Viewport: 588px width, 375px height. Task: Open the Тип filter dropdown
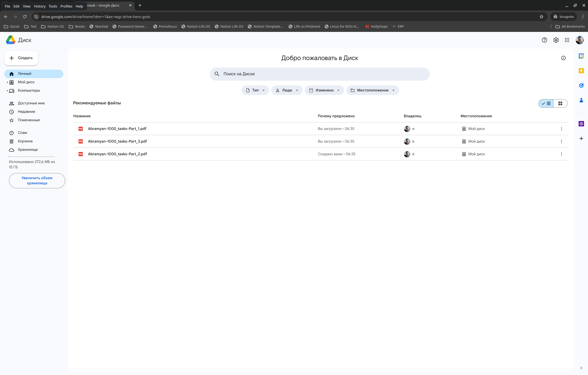point(255,90)
